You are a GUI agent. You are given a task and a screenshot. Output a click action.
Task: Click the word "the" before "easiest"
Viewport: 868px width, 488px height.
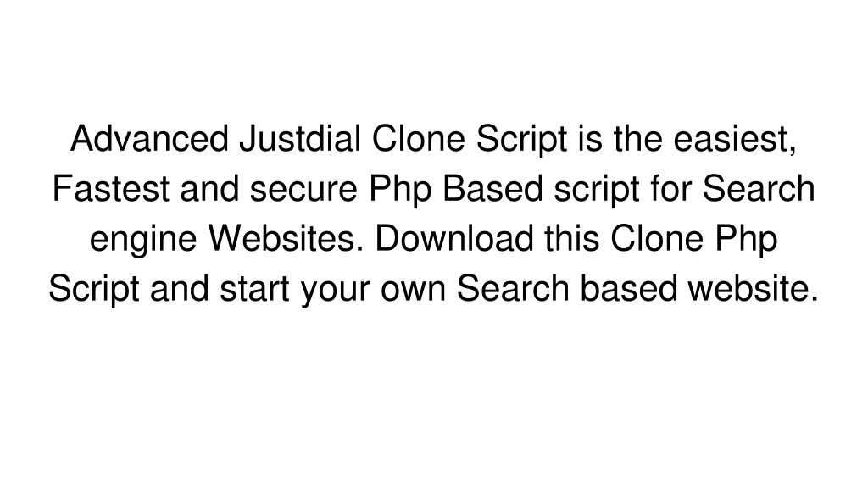[637, 138]
